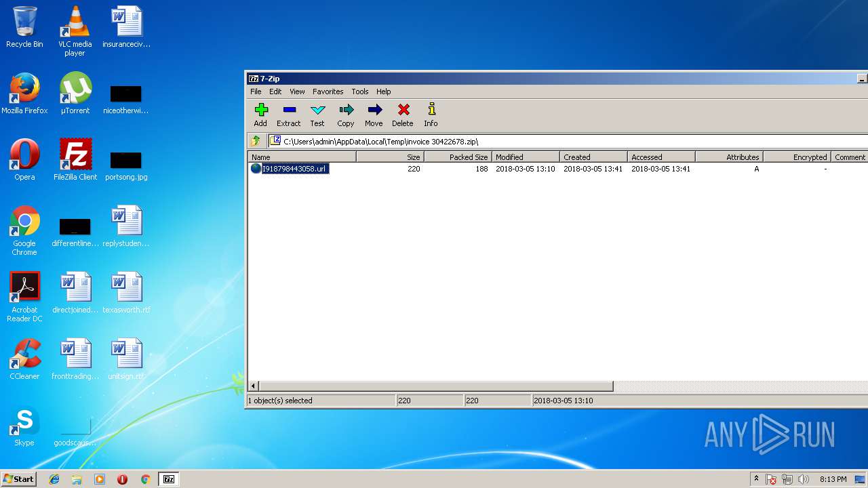Click the Google Chrome desktop shortcut
The image size is (868, 488).
pyautogui.click(x=24, y=230)
